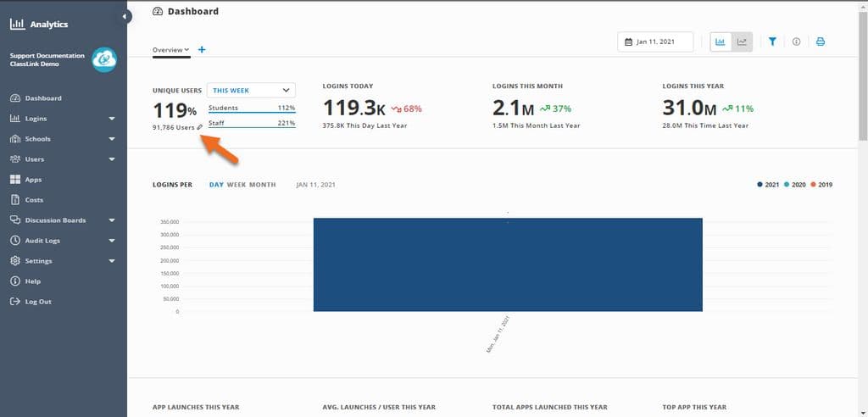Screen dimensions: 868x417
Task: Open the filter icon in toolbar
Action: point(772,42)
